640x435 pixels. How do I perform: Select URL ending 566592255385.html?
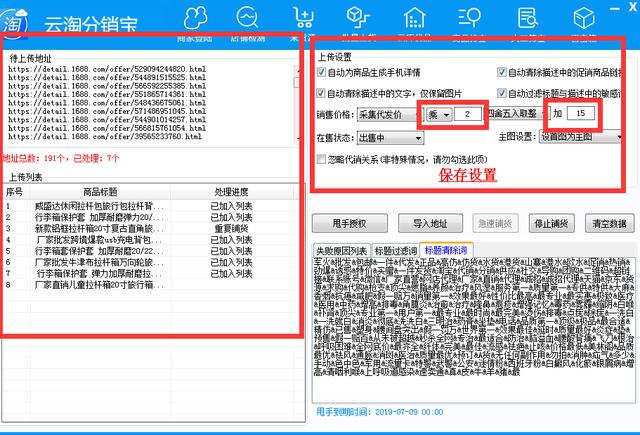[x=107, y=86]
